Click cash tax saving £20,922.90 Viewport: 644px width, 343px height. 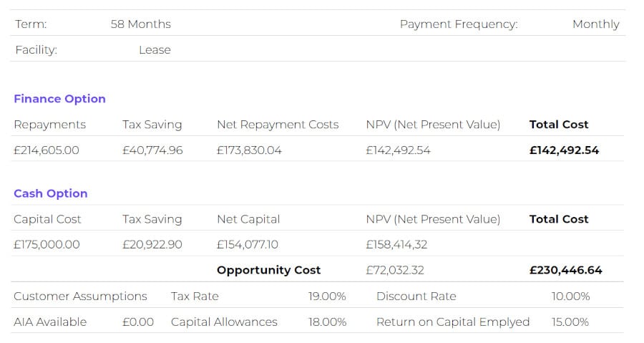point(152,245)
